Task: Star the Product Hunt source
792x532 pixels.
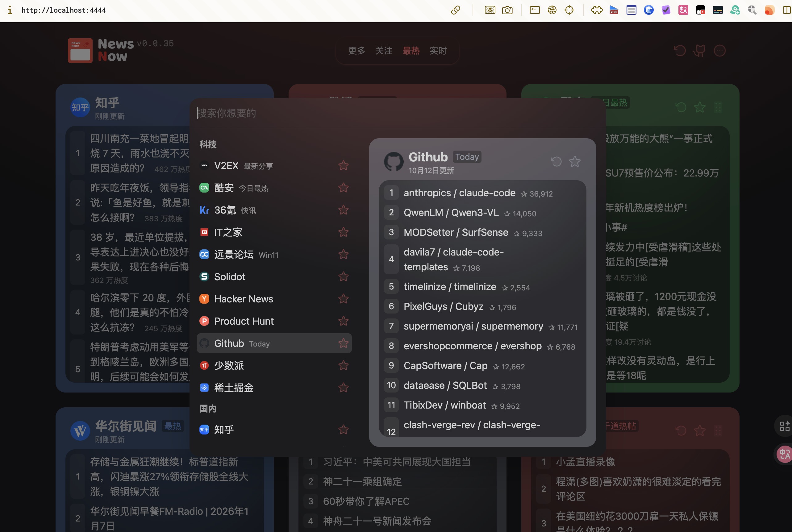Action: tap(343, 321)
